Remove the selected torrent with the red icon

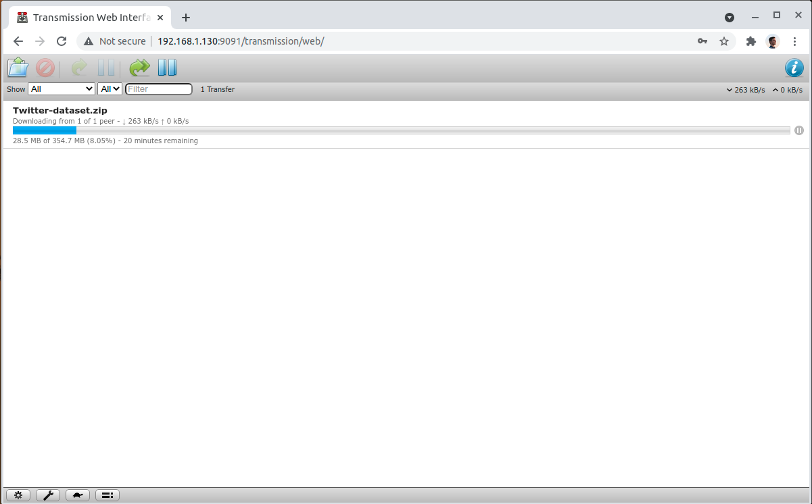pyautogui.click(x=45, y=67)
